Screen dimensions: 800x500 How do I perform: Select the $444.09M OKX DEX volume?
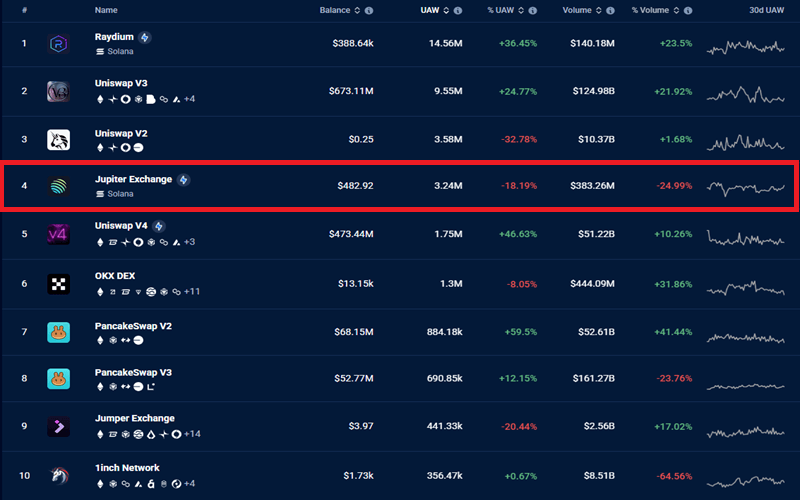(592, 284)
